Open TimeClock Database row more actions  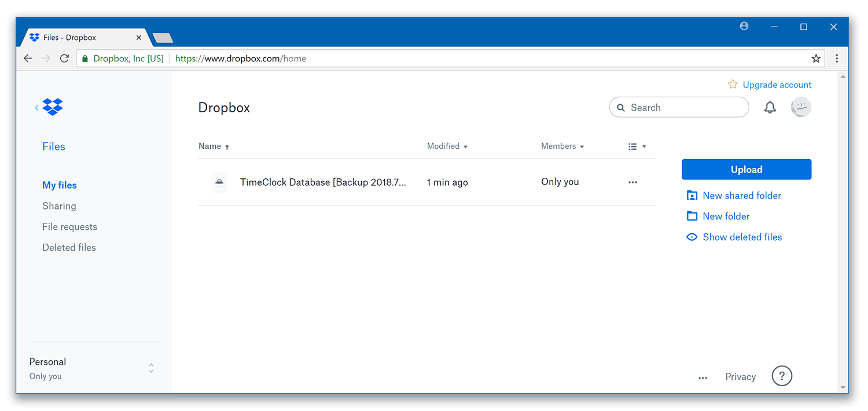pyautogui.click(x=633, y=182)
